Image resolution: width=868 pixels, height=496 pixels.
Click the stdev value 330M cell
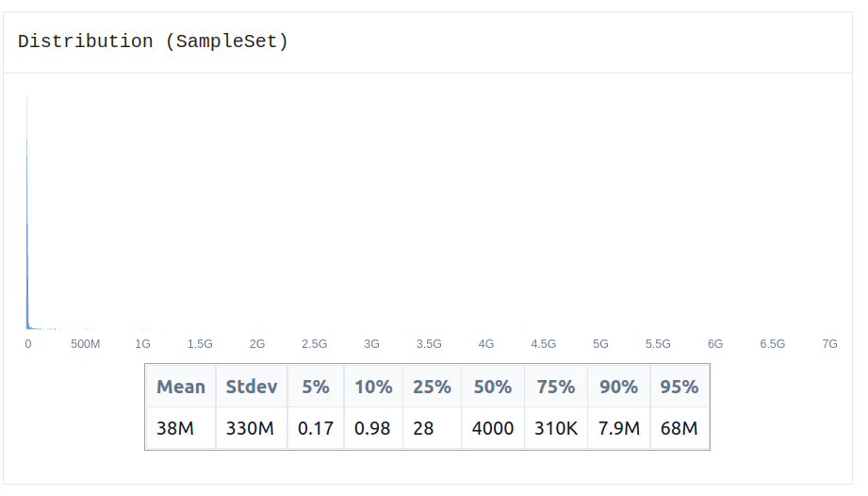[252, 428]
